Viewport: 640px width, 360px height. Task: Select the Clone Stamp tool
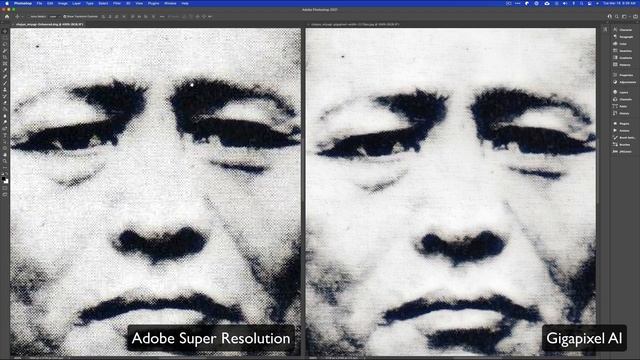pyautogui.click(x=5, y=90)
